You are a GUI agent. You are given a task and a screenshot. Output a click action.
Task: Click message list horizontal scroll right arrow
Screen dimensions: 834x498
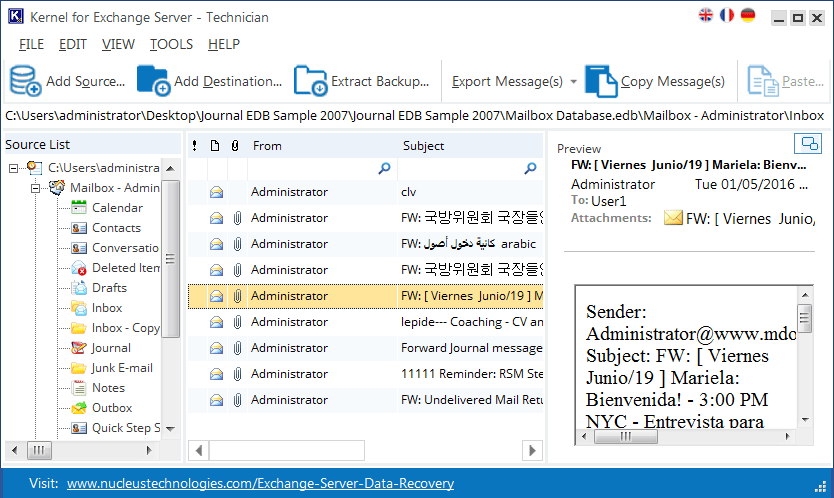[532, 451]
